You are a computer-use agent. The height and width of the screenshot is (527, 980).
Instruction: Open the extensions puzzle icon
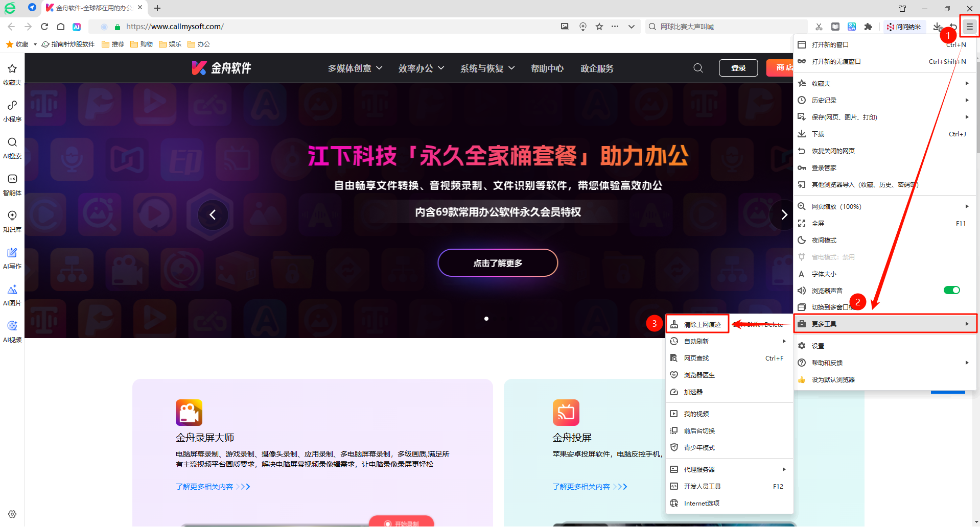tap(868, 27)
